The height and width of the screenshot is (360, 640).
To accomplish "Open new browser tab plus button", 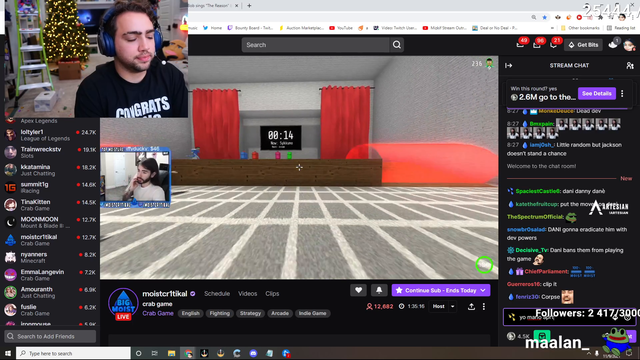I will pos(249,6).
